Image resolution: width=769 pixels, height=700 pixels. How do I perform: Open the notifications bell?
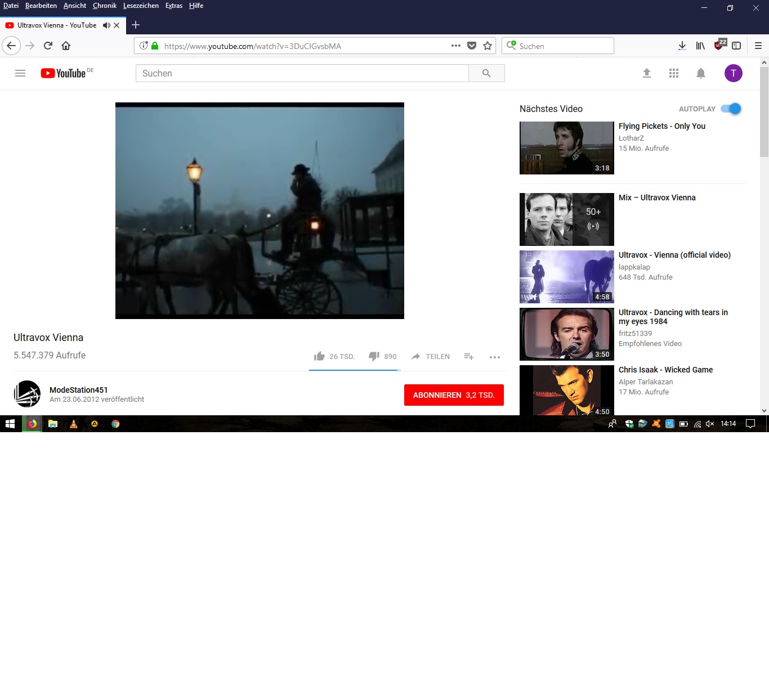click(x=701, y=73)
